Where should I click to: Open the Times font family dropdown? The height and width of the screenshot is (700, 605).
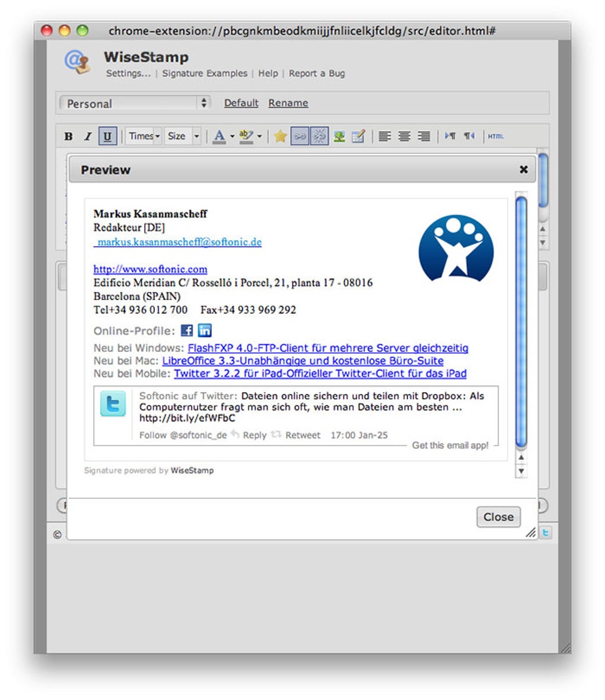coord(141,136)
